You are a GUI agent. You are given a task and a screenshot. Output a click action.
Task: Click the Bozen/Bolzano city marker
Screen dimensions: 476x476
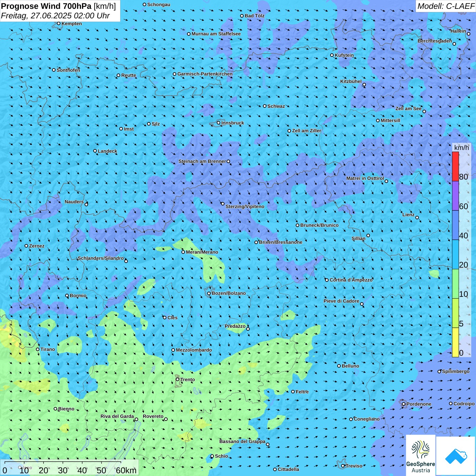pos(209,293)
